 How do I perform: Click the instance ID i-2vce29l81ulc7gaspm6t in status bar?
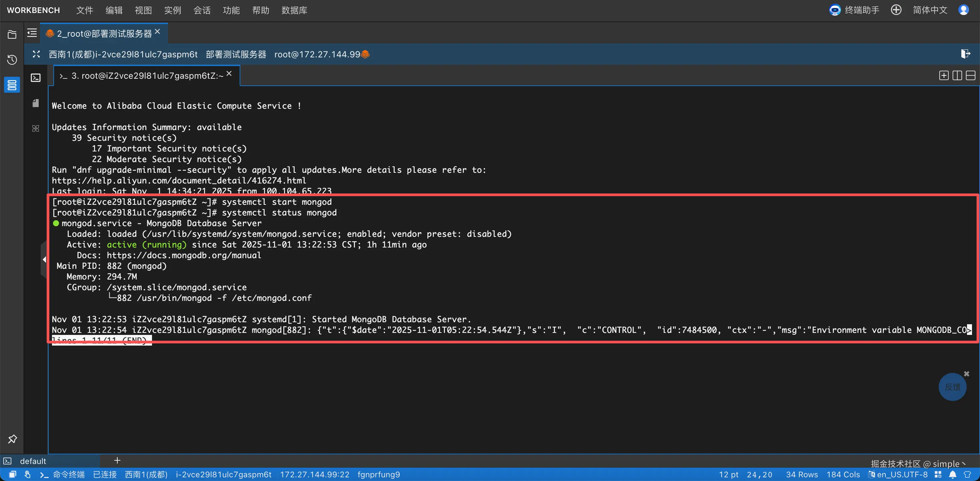point(224,475)
